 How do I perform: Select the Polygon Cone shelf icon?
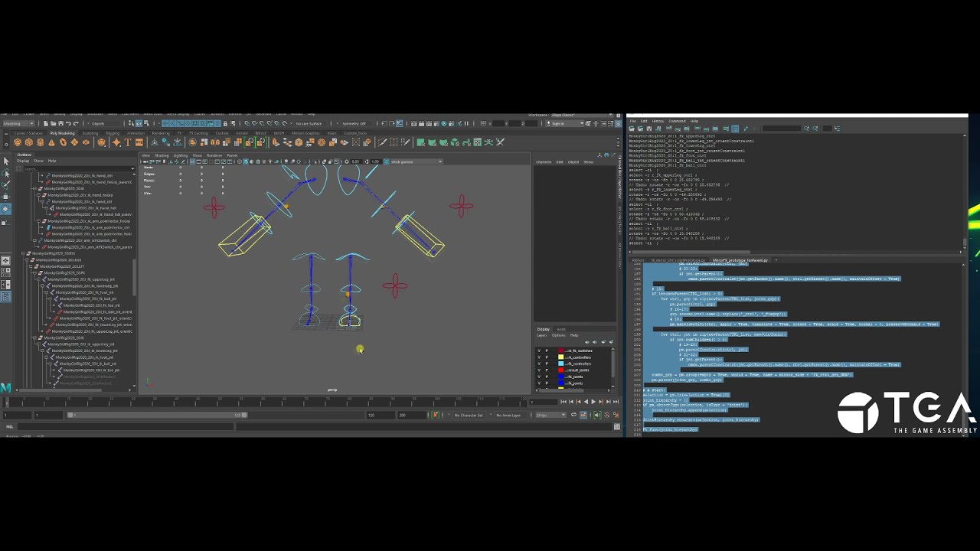(51, 142)
